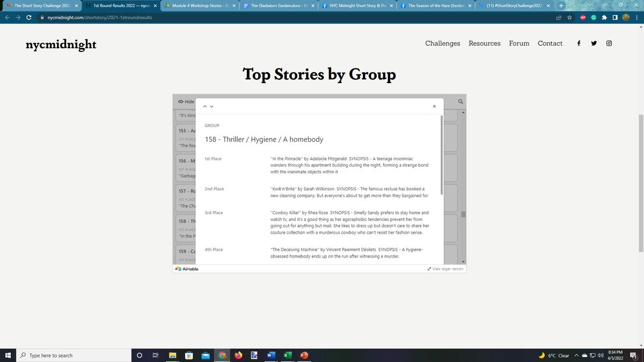Open Mail app from the taskbar
This screenshot has height=362, width=644.
tap(205, 355)
